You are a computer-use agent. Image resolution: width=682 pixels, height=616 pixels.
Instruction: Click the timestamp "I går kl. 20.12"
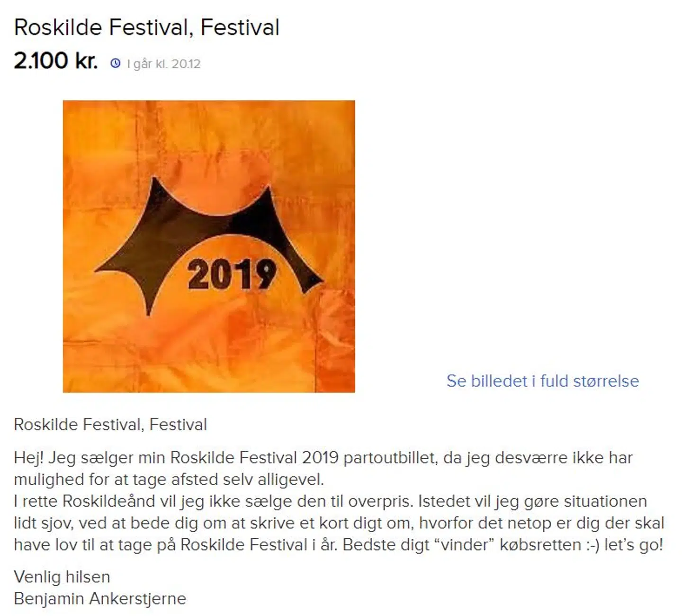pos(164,64)
